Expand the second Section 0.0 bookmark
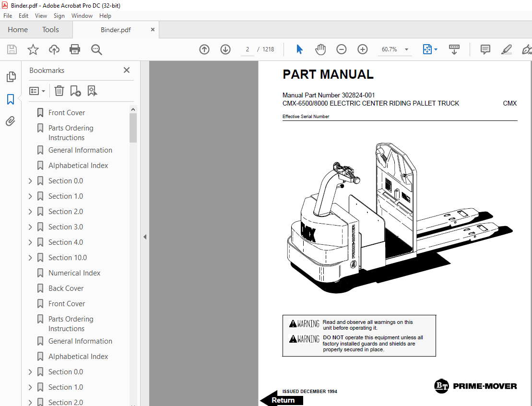Screen dimensions: 532x406 coord(30,372)
